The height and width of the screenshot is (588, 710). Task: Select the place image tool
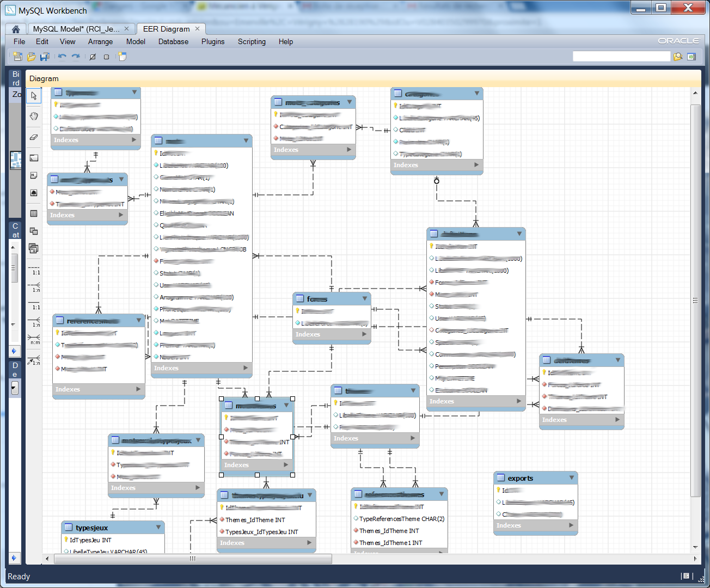(34, 193)
